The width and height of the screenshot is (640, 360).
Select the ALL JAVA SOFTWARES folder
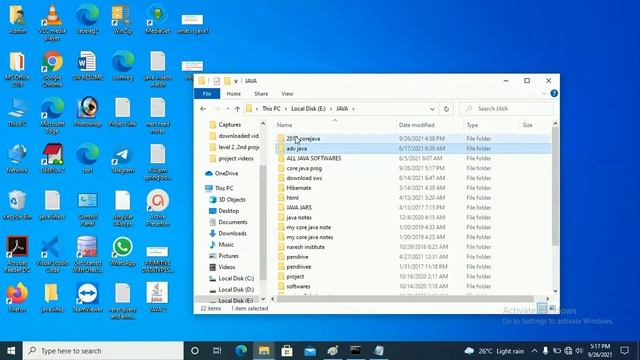(412, 158)
